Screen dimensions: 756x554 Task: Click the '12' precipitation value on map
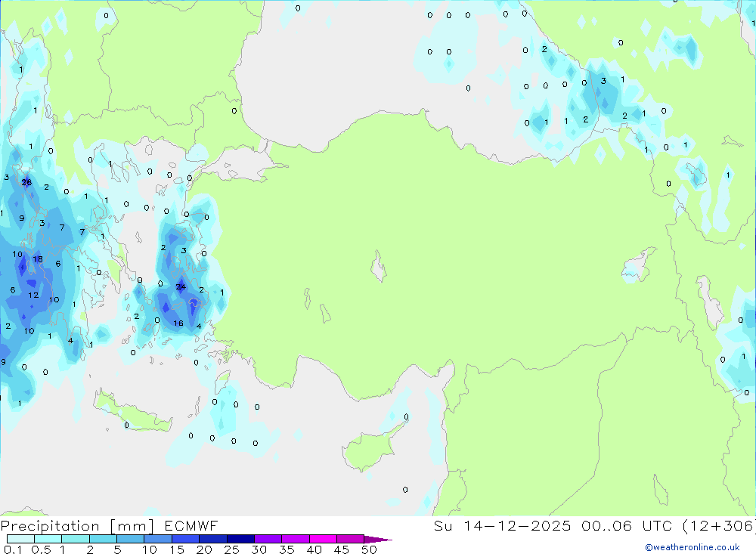coord(33,295)
